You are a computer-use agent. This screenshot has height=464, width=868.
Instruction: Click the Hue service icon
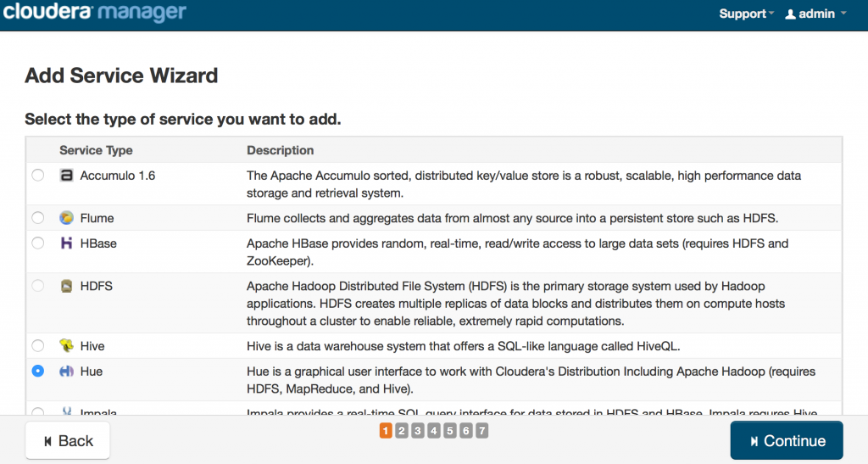(66, 372)
